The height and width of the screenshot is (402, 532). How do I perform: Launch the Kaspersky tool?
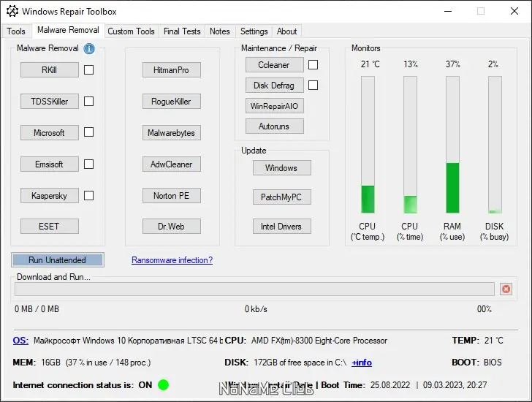50,195
